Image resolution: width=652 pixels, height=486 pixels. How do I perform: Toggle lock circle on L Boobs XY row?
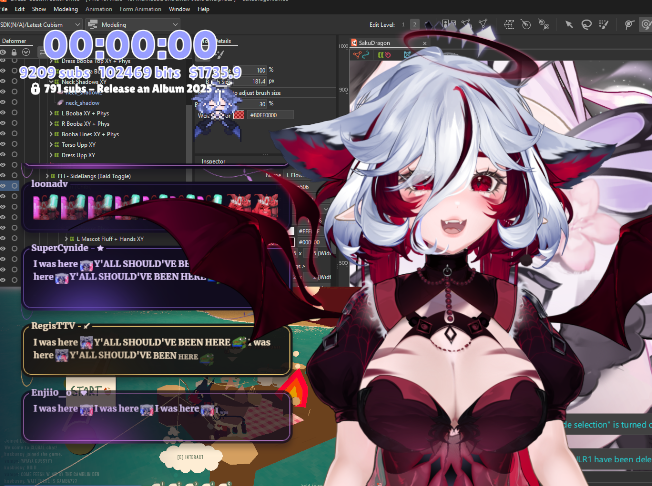(x=14, y=113)
